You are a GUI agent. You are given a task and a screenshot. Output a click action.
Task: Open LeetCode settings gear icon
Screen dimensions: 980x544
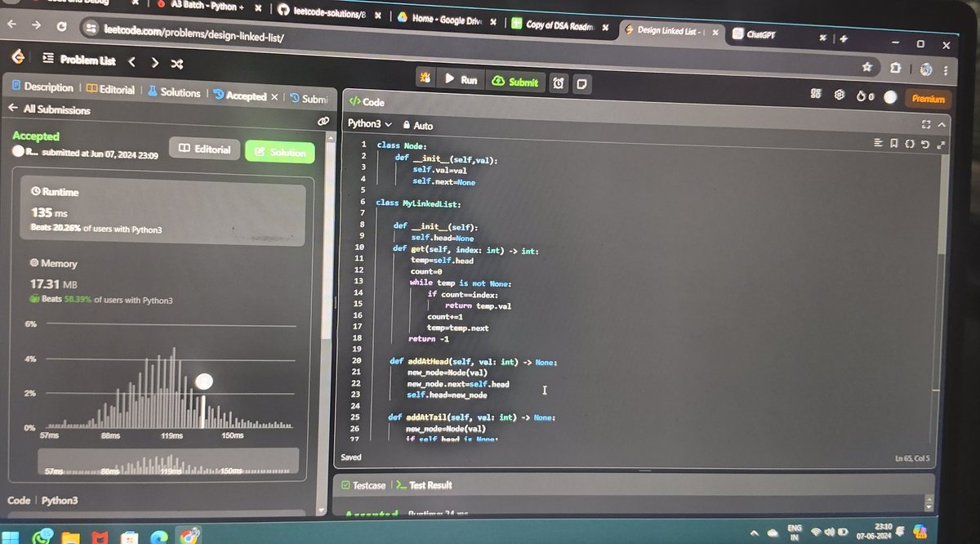(839, 95)
